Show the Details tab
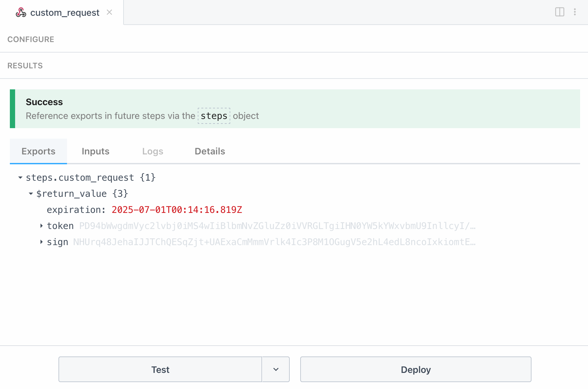588x389 pixels. (210, 151)
